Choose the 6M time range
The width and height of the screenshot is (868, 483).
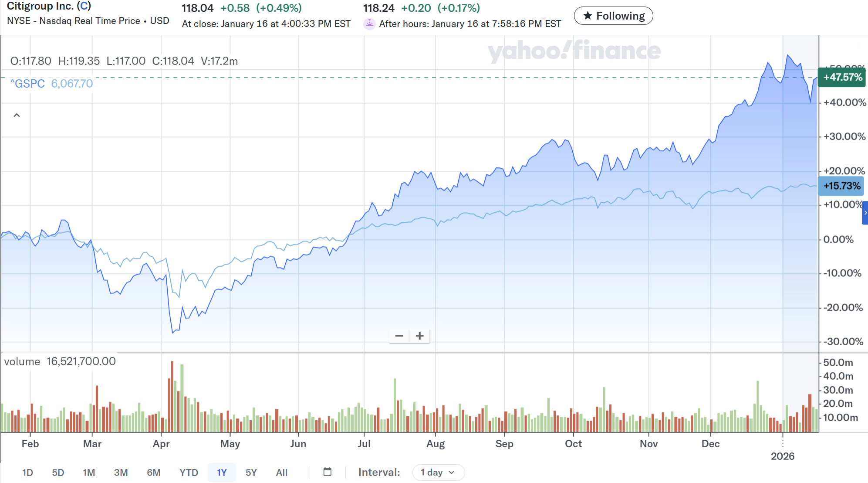tap(153, 473)
